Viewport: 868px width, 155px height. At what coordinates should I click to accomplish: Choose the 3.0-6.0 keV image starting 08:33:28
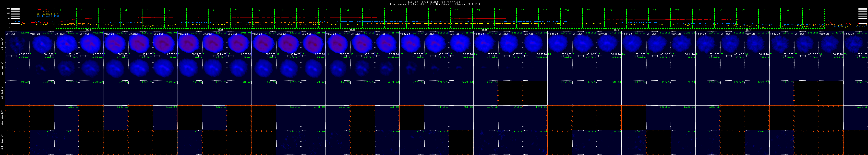coord(436,44)
